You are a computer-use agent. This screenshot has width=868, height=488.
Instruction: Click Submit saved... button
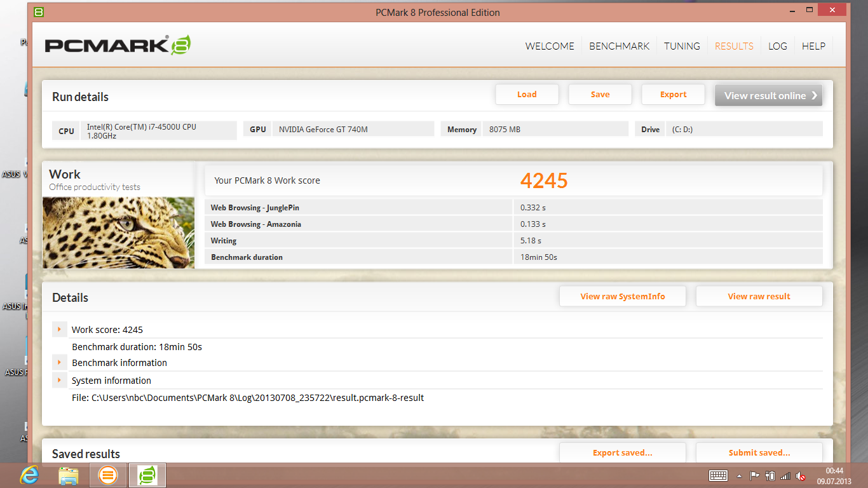click(759, 452)
